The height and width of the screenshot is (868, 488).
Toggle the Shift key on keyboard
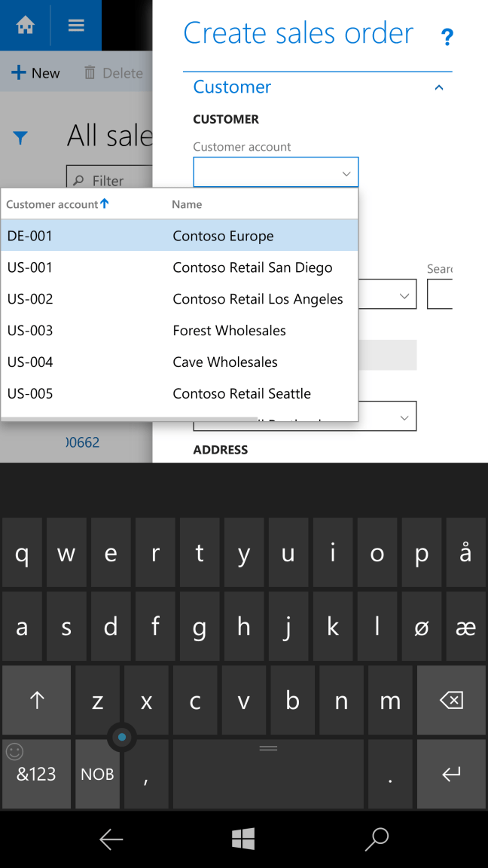(37, 701)
